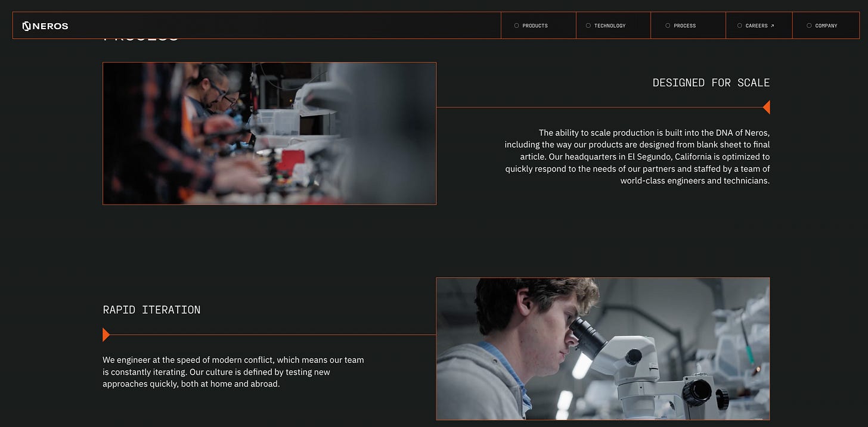Open the Careers external link

[759, 26]
